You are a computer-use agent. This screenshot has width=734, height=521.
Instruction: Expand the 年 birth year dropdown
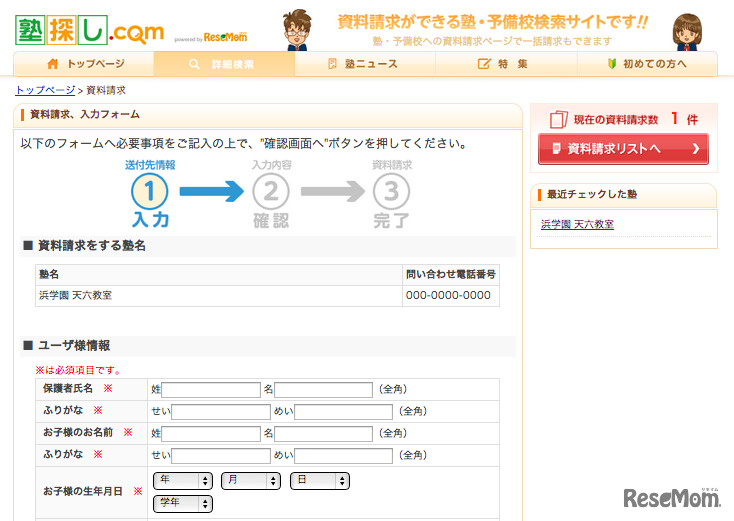(183, 480)
